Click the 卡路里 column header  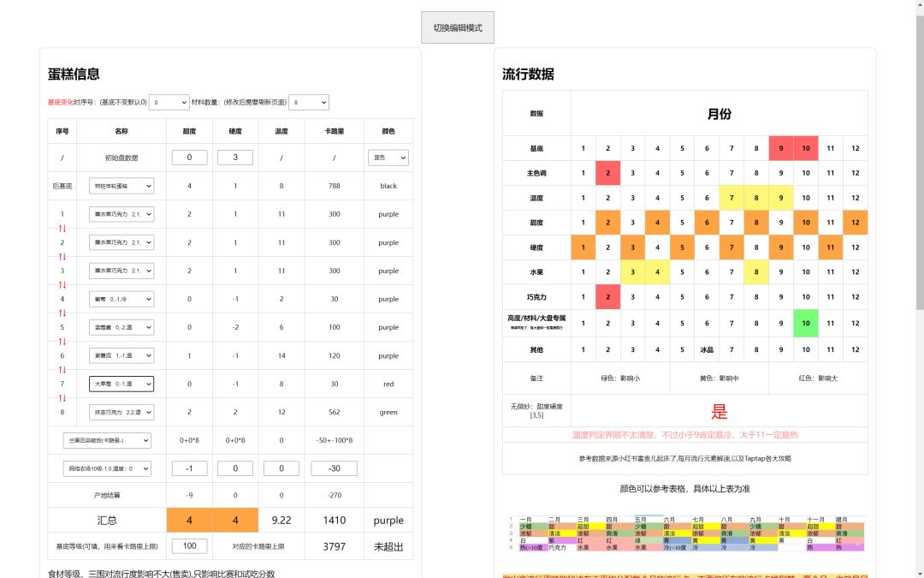(x=335, y=131)
